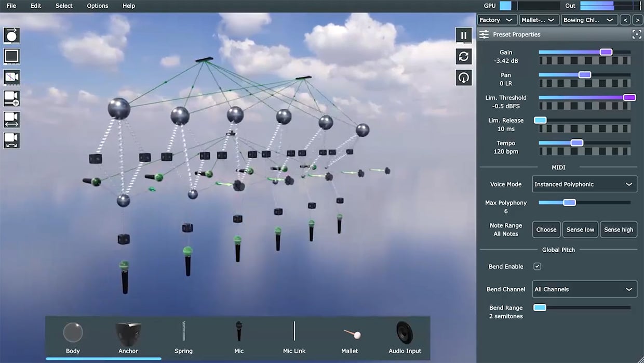Open the Options menu
This screenshot has width=644, height=363.
(97, 6)
